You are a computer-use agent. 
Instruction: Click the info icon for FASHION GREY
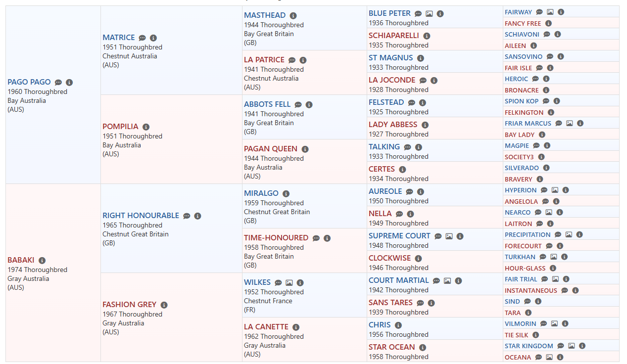164,305
